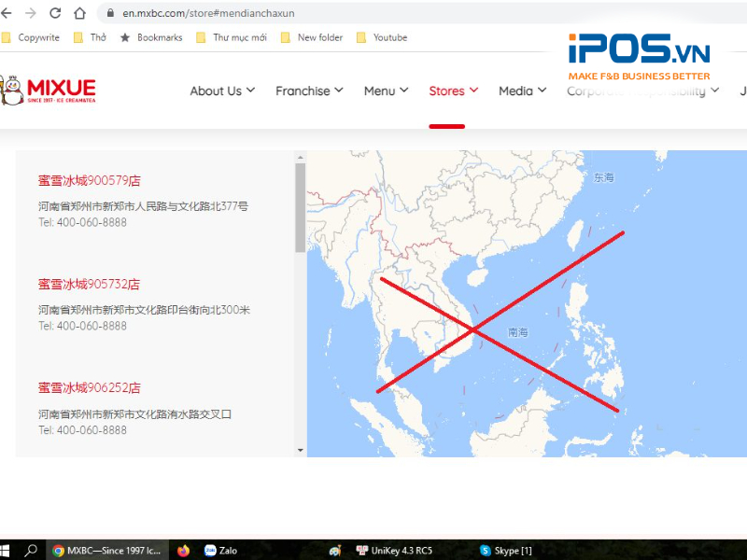
Task: Open the UniKey 4.3 RC5 taskbar item
Action: pyautogui.click(x=392, y=551)
